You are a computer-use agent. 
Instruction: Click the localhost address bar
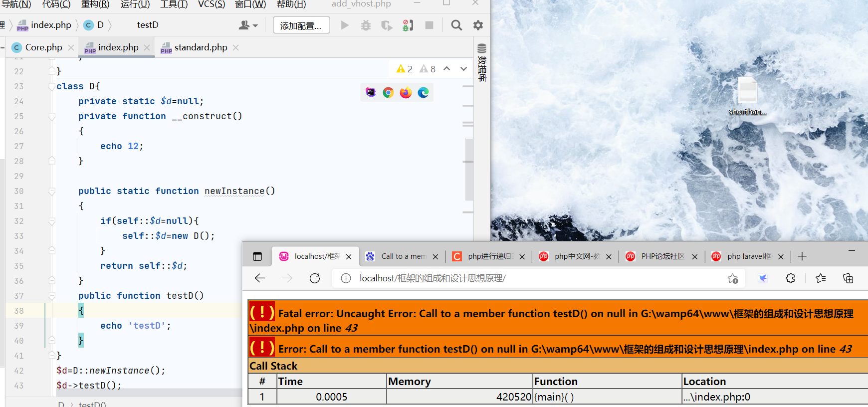coord(539,278)
